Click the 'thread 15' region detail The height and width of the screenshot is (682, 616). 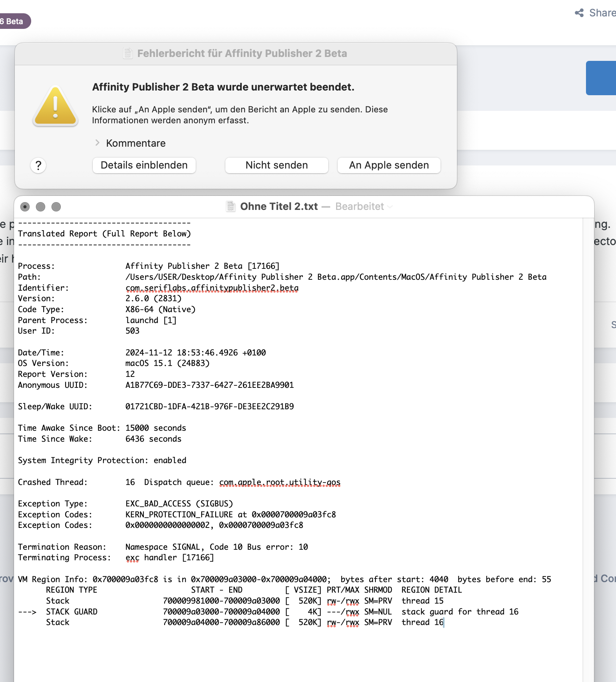coord(423,600)
